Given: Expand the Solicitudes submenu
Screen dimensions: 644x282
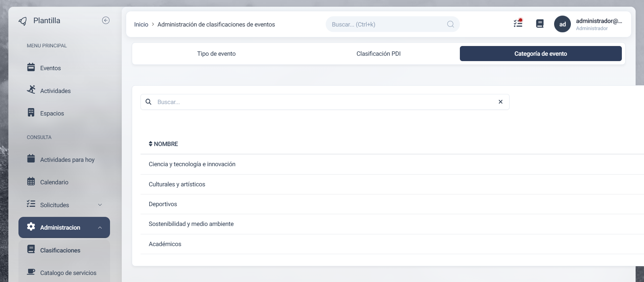Looking at the screenshot, I should (100, 205).
